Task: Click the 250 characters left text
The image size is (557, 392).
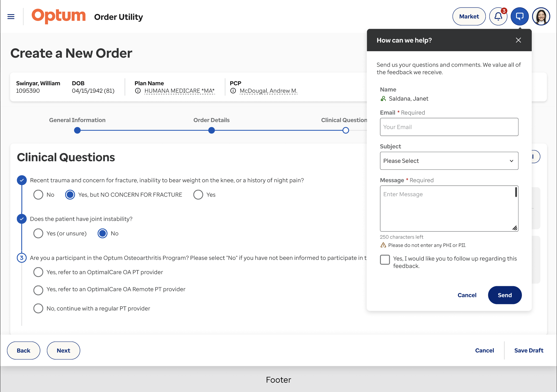Action: coord(401,237)
